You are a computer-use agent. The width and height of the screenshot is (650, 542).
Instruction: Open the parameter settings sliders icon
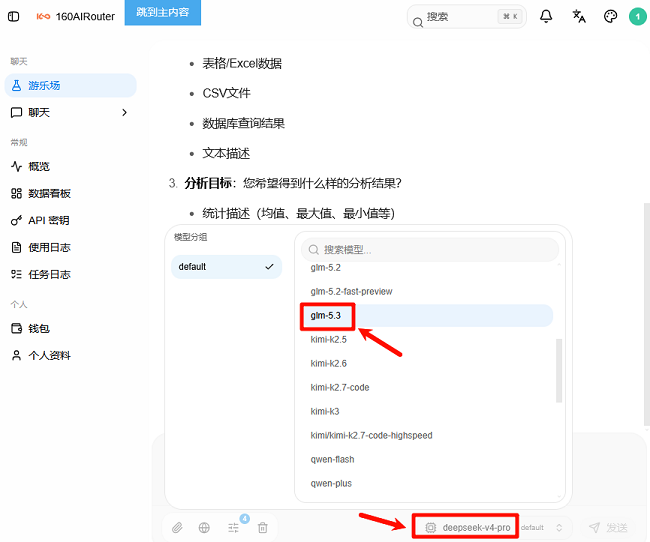pyautogui.click(x=233, y=527)
